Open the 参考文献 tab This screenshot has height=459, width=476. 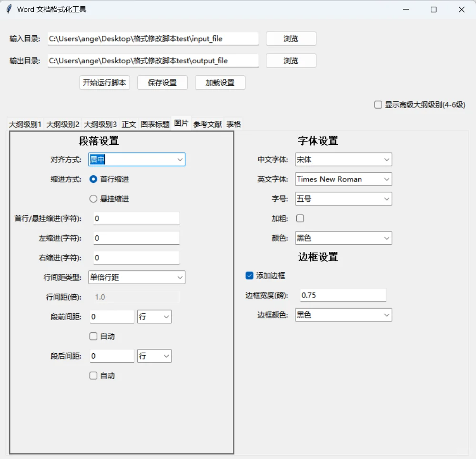tap(207, 124)
